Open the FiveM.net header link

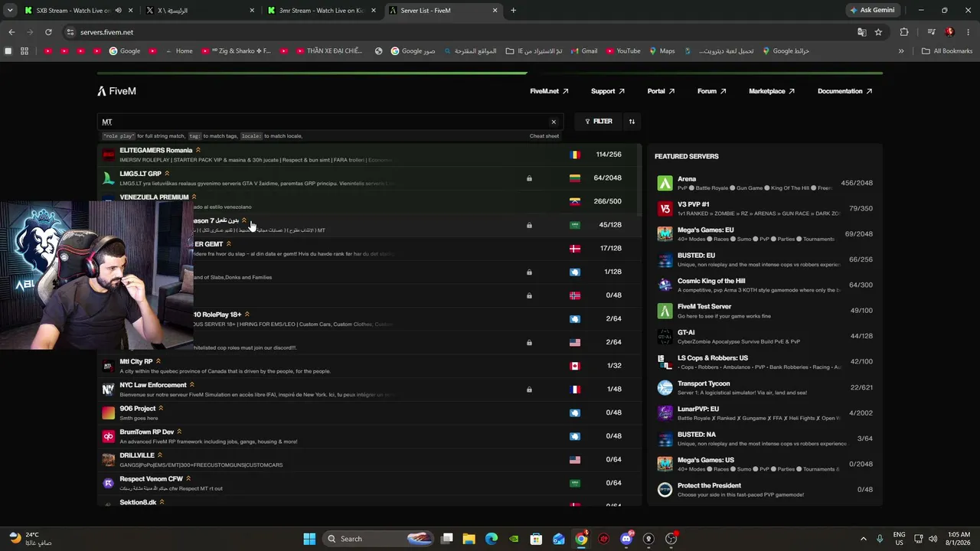point(549,91)
